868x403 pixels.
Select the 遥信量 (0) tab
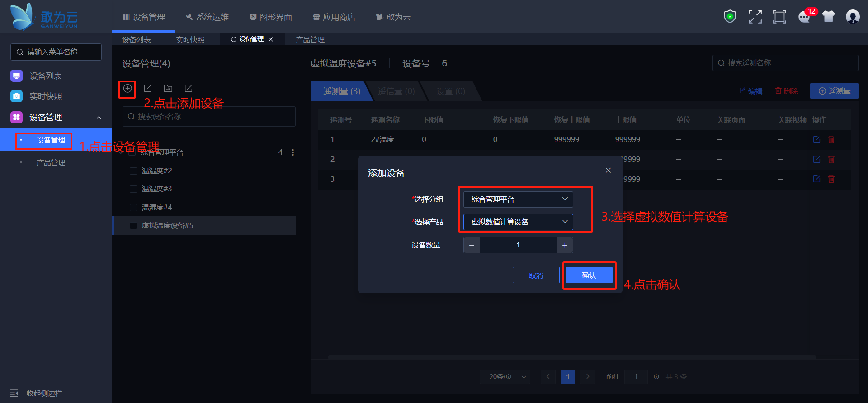(x=396, y=91)
